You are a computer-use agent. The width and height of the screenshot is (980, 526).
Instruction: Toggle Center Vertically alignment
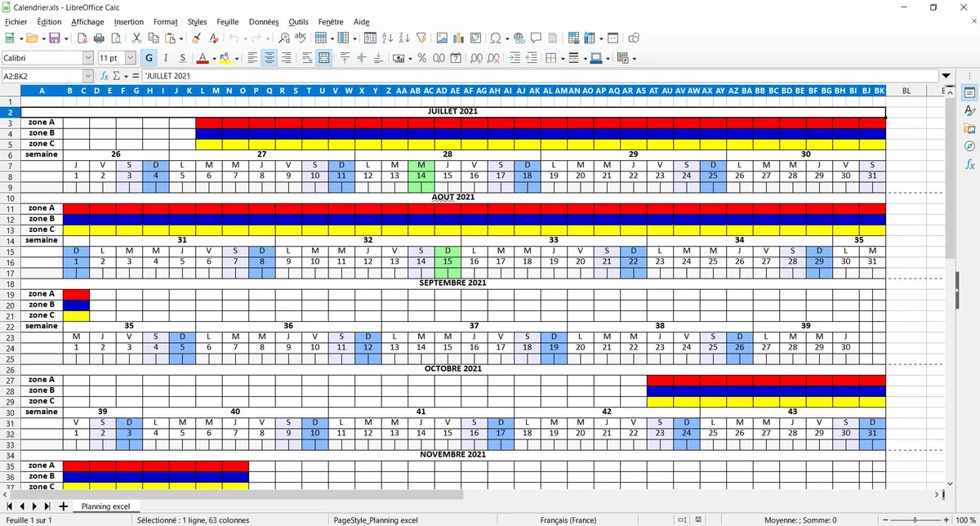pyautogui.click(x=362, y=58)
